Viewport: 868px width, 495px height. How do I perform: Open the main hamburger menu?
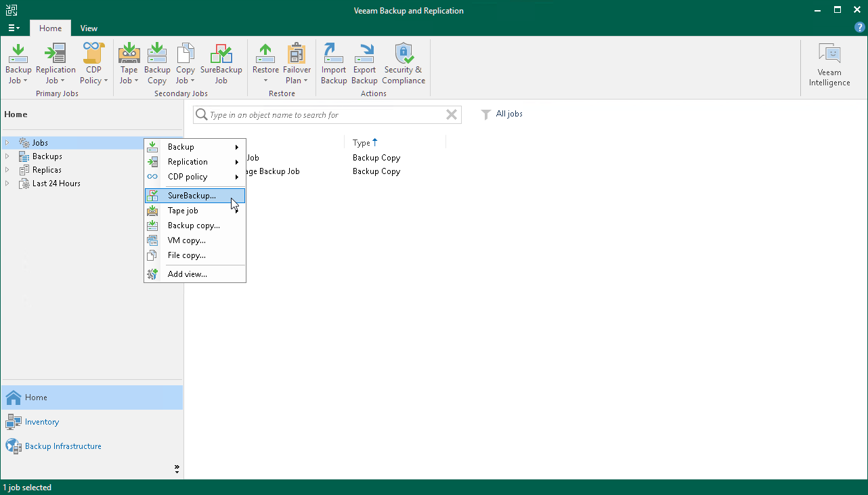click(14, 28)
